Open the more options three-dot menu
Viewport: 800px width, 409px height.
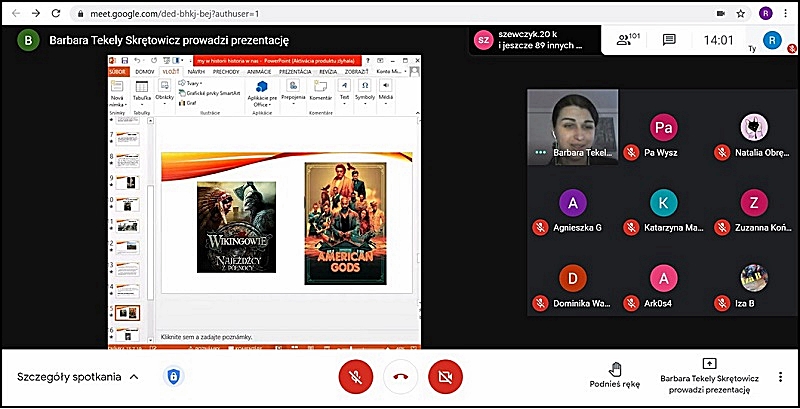tap(780, 377)
